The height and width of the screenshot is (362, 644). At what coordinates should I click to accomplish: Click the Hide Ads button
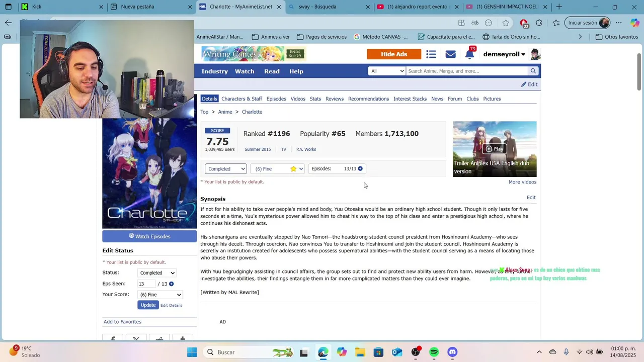pos(394,54)
